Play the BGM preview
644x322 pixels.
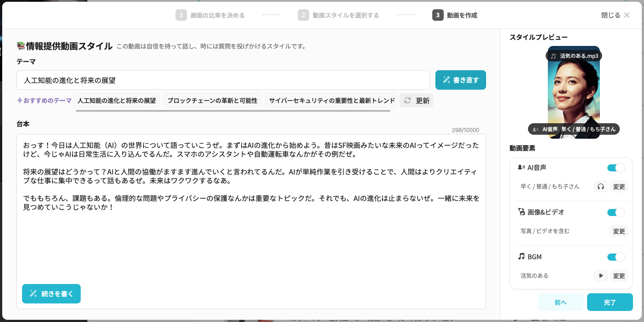pos(600,276)
